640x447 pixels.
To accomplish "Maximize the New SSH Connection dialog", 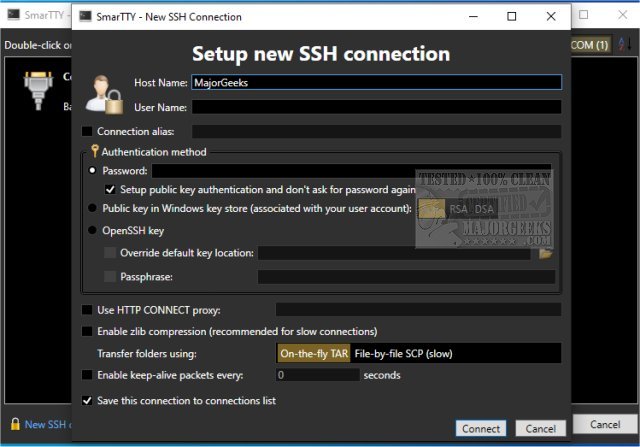I will 511,16.
